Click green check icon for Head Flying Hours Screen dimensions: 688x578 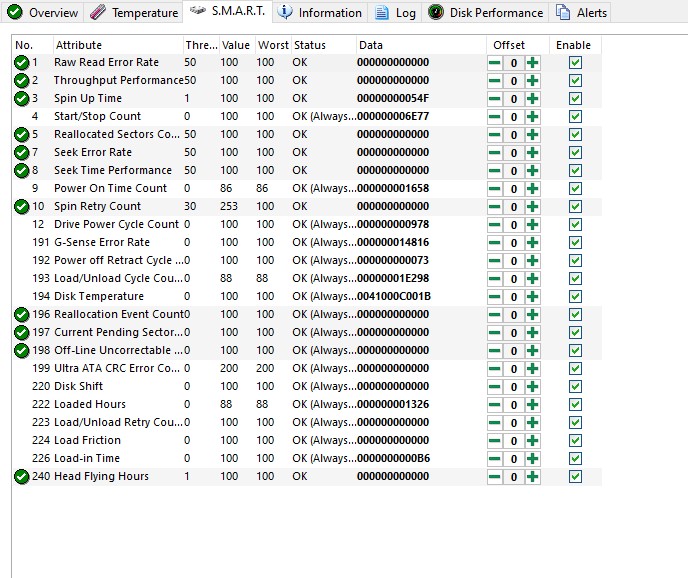click(22, 477)
